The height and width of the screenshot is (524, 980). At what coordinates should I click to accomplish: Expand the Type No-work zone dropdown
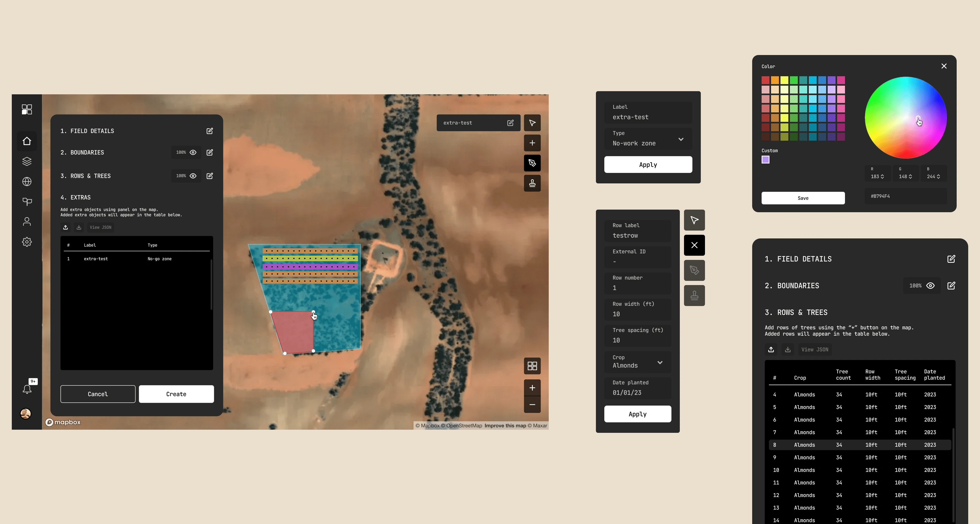681,139
